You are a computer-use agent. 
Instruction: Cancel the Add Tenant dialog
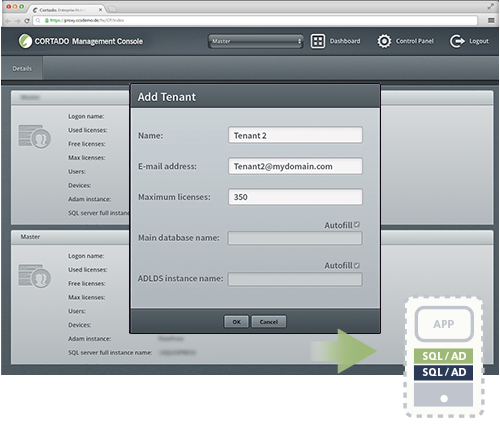click(x=269, y=322)
